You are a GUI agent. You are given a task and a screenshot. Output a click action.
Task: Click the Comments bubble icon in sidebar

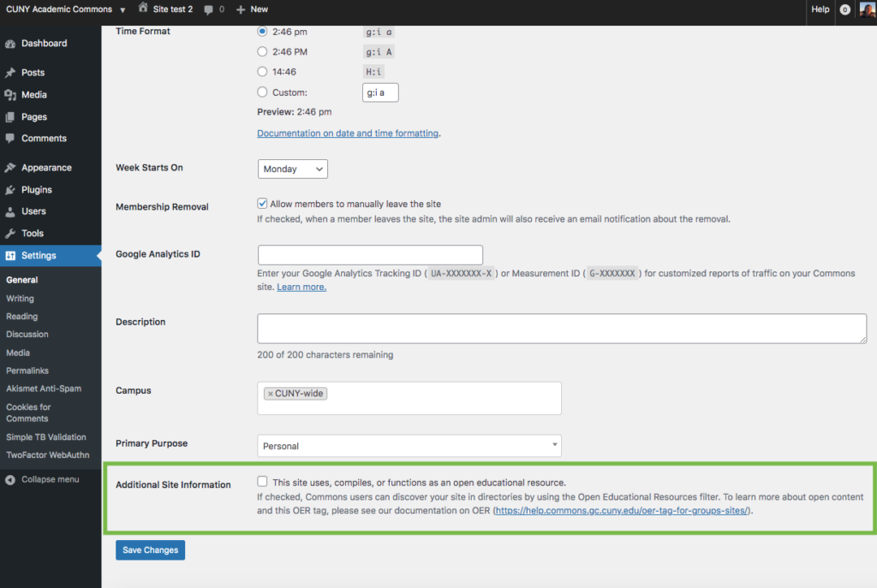click(10, 139)
